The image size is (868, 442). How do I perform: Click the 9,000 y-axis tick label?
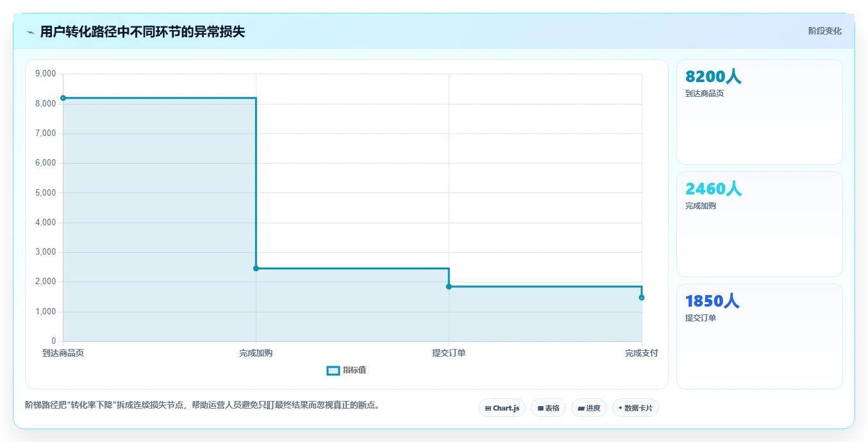(45, 74)
